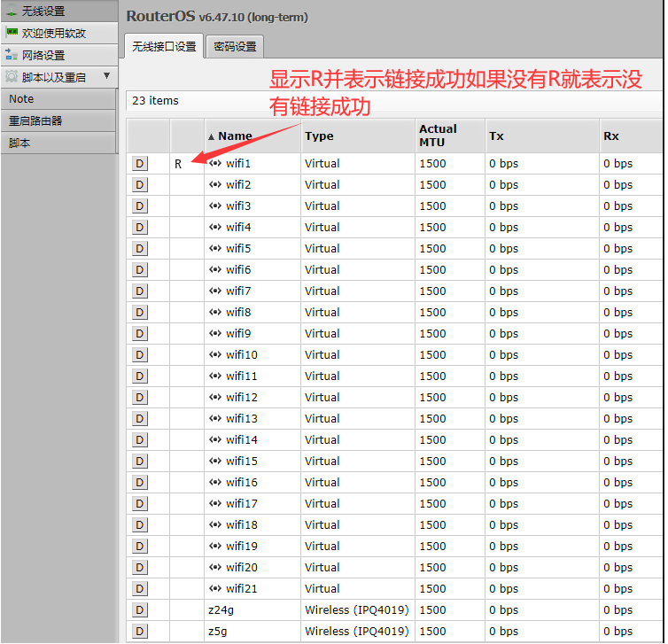668x644 pixels.
Task: Click the virtual interface icon of wifi15
Action: pos(215,461)
